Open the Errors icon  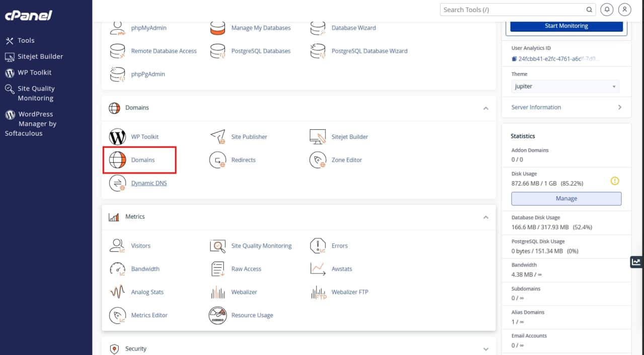(x=317, y=246)
